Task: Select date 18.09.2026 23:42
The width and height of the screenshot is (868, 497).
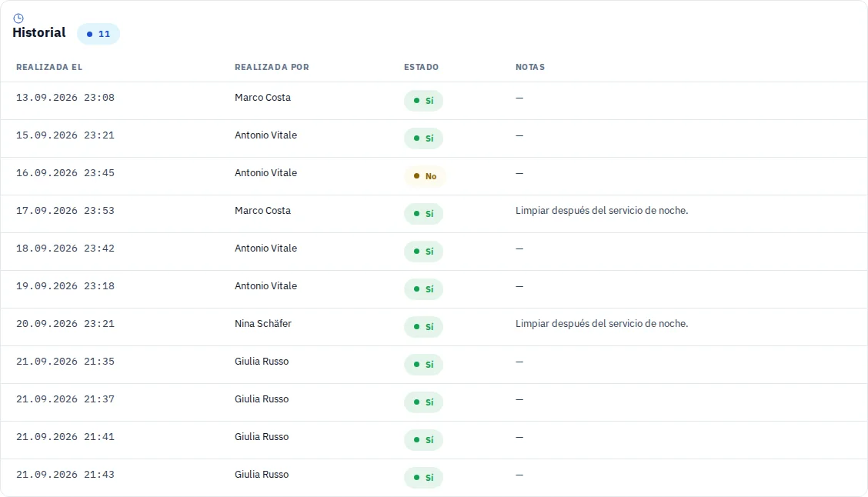Action: (65, 248)
